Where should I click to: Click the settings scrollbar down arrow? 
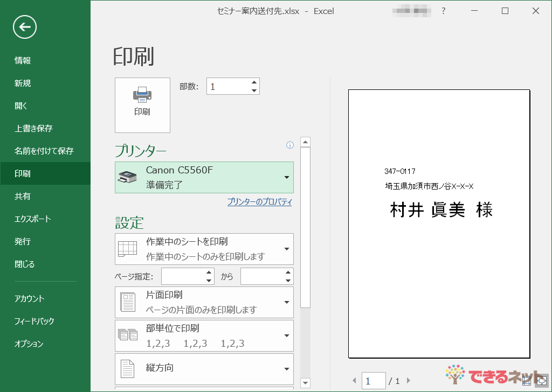click(305, 383)
